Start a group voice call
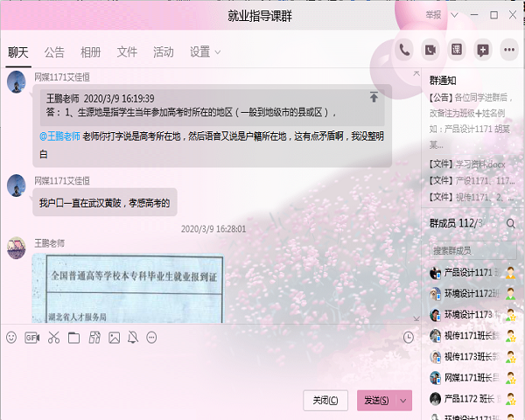Viewport: 525px width, 420px height. tap(404, 50)
